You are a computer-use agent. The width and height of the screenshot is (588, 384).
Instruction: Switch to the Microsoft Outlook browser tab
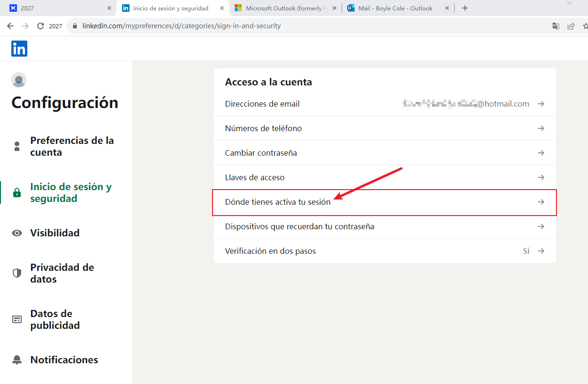tap(283, 8)
